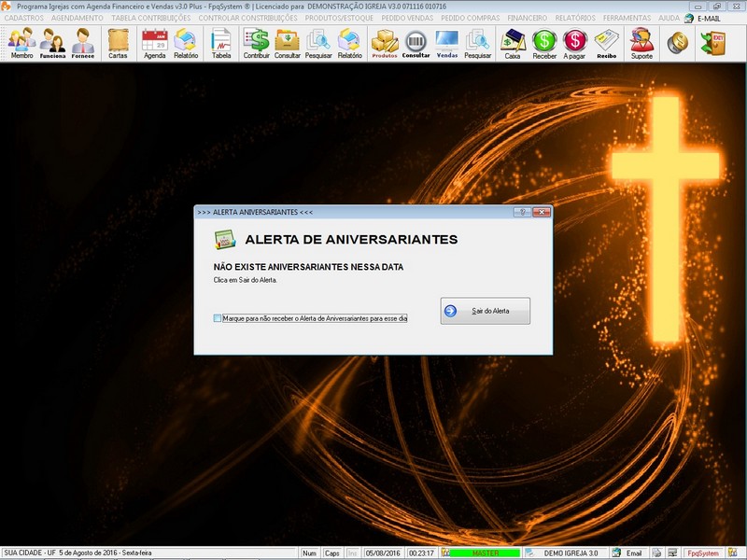Open the Relatório icon next to Agenda
The width and height of the screenshot is (747, 560).
186,43
